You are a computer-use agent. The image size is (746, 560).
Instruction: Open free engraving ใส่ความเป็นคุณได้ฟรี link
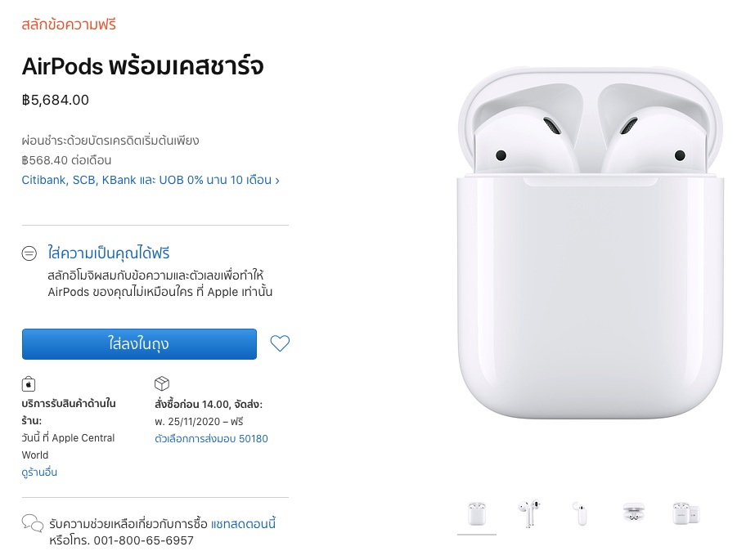click(109, 253)
